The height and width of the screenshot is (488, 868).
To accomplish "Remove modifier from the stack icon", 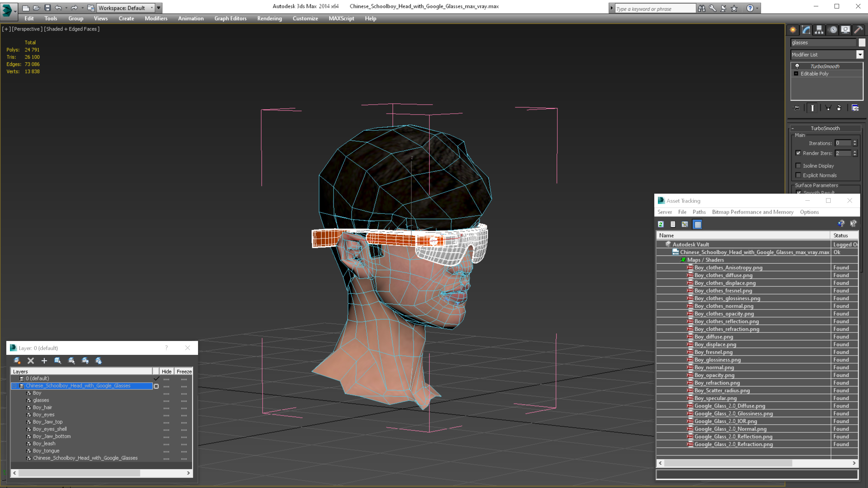I will click(x=839, y=108).
